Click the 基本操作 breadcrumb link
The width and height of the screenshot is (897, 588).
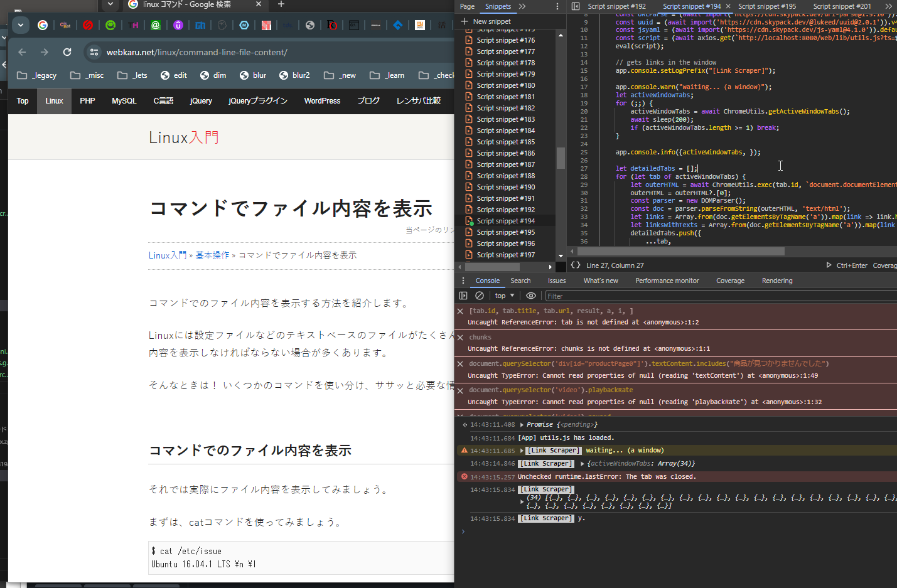point(212,255)
